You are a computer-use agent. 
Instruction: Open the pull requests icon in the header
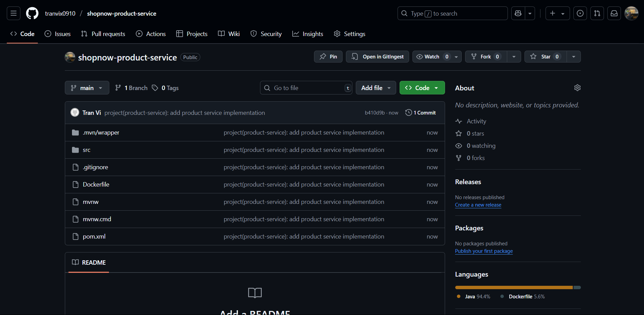coord(597,13)
